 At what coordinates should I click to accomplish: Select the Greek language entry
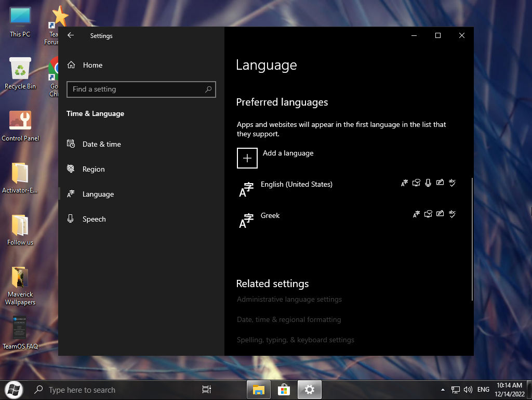pyautogui.click(x=270, y=216)
